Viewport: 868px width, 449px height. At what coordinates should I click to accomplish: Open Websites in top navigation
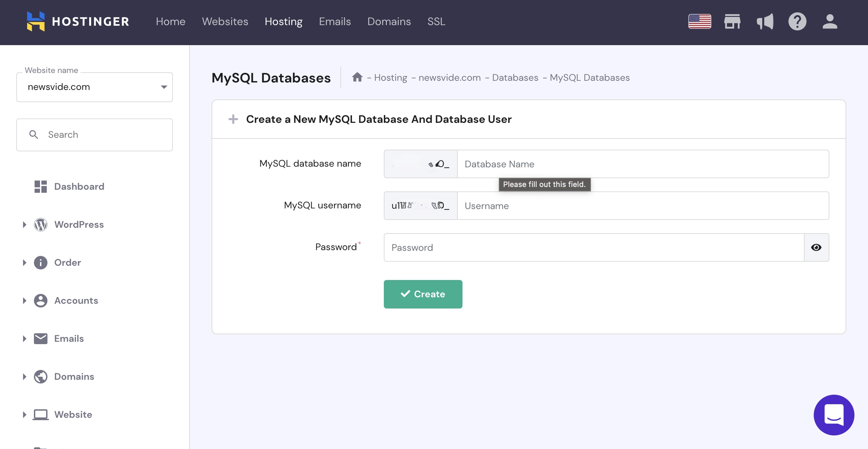[x=225, y=21]
